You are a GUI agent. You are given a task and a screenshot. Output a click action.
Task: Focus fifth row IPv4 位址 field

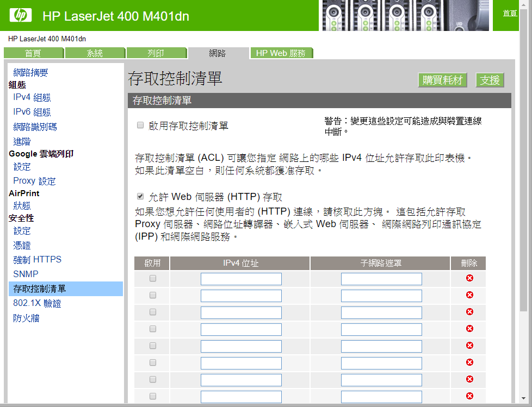coord(241,346)
